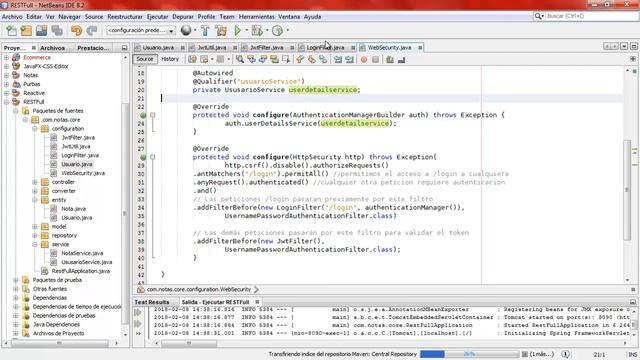Switch to the Archivos panel tab
This screenshot has height=360, width=640.
[52, 48]
